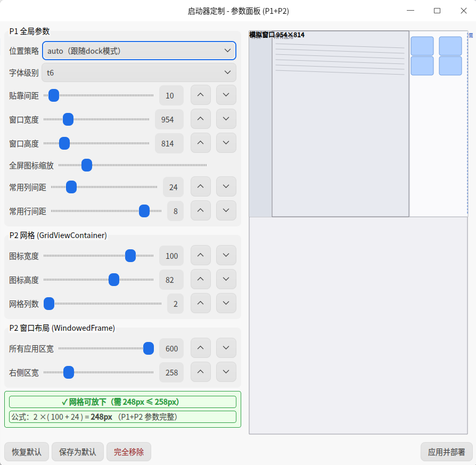Click the 右侧区宽 slider handle
This screenshot has width=476, height=465.
(x=69, y=372)
